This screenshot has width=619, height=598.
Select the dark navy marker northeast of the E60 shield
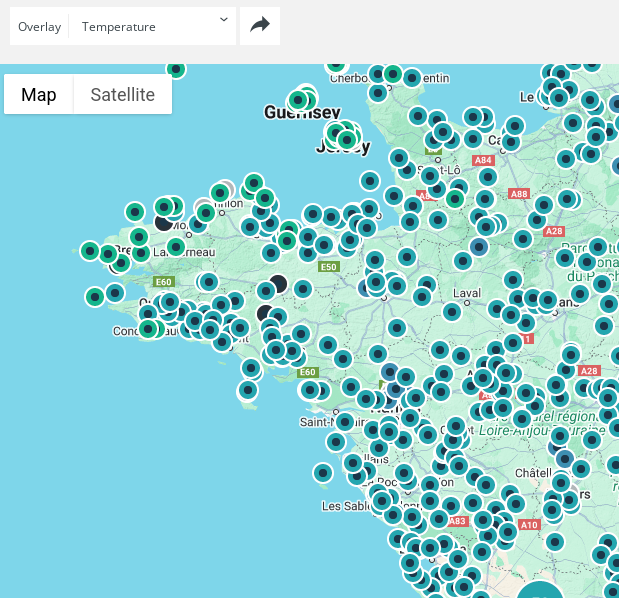pos(279,283)
